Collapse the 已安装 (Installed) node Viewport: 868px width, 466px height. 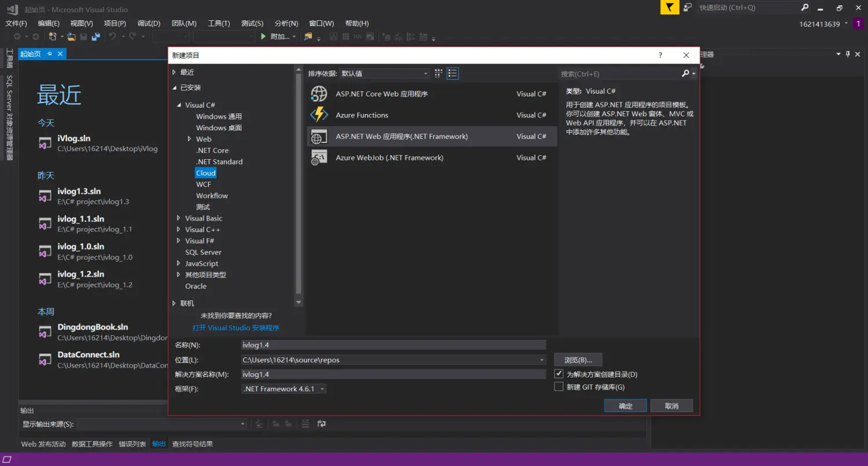[174, 87]
